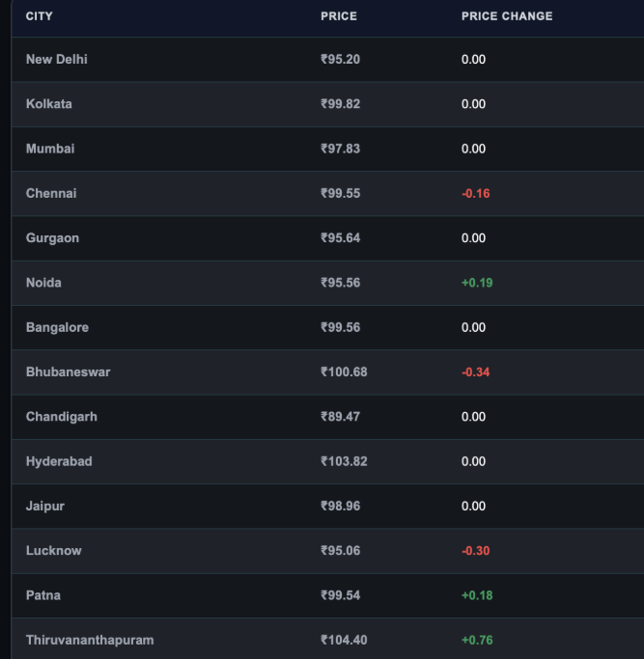Select the New Delhi row
The height and width of the screenshot is (659, 644).
pyautogui.click(x=327, y=59)
